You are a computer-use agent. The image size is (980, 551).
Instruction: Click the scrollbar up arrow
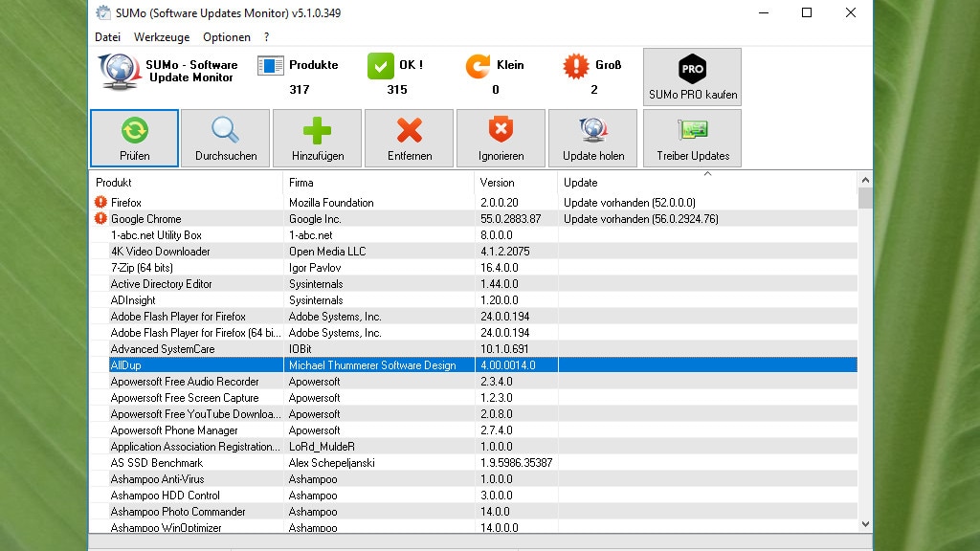click(x=865, y=180)
